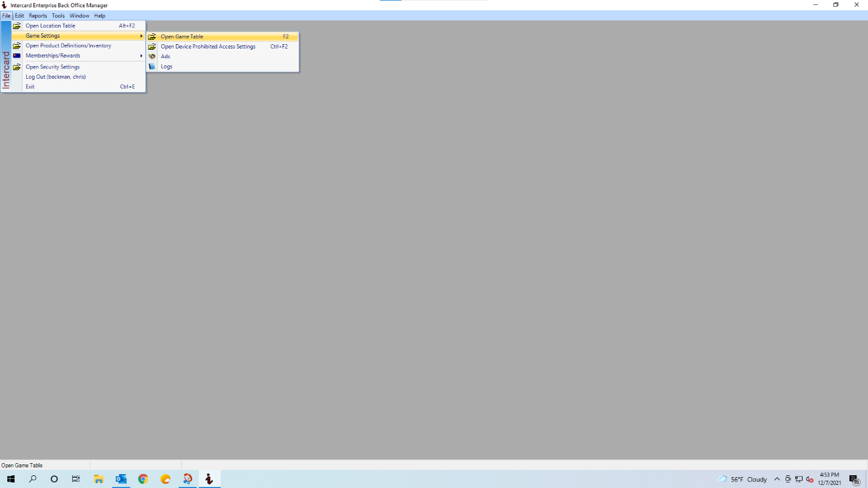Open the Tools menu
The image size is (868, 488).
(x=58, y=16)
